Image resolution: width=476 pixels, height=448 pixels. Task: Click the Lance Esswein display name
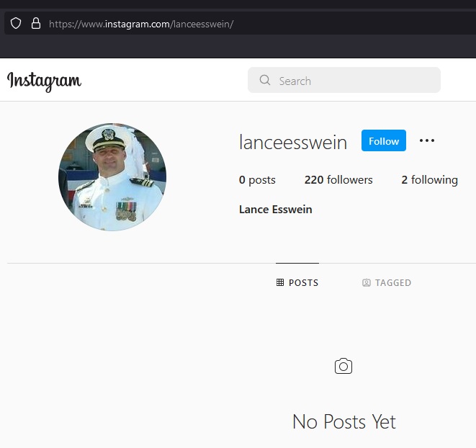[x=275, y=210]
